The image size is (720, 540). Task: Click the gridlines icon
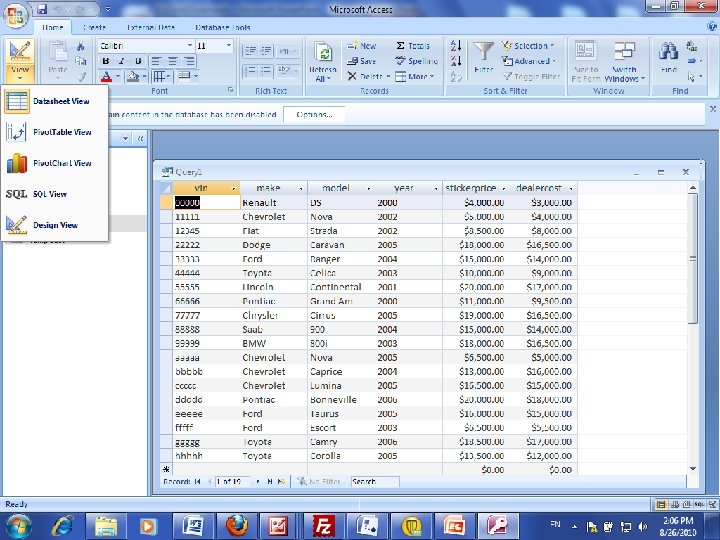(159, 76)
